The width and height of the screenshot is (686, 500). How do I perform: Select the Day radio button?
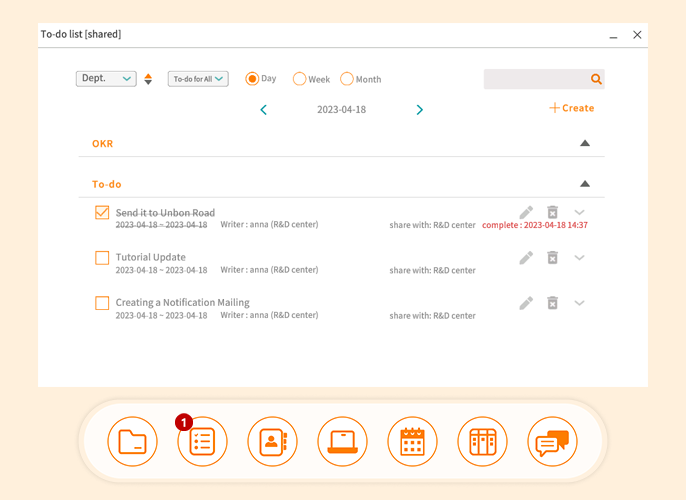[x=252, y=79]
